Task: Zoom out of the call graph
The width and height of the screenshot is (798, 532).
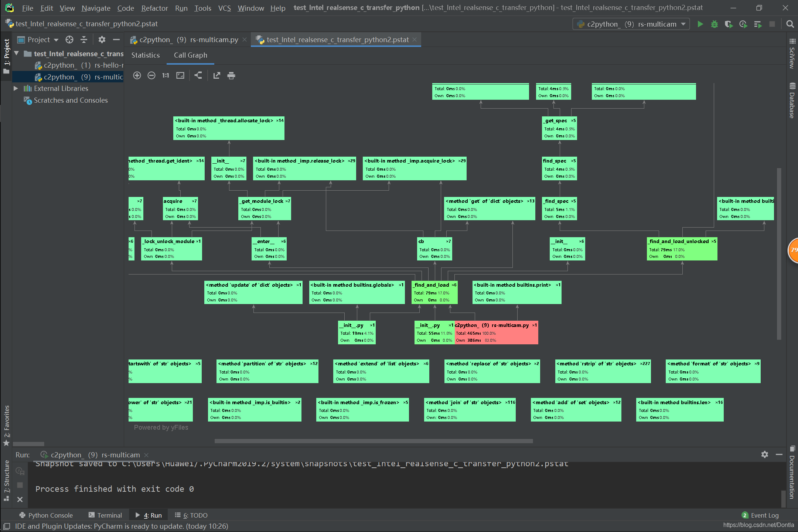Action: [x=151, y=75]
